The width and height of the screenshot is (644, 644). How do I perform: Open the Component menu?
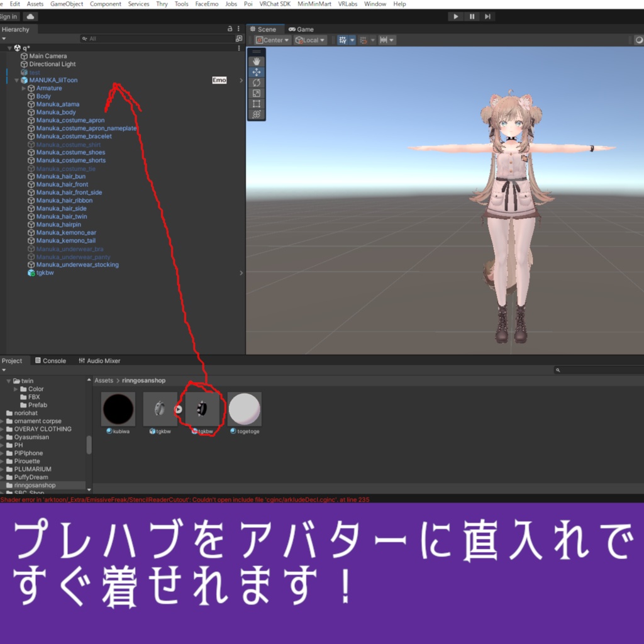pyautogui.click(x=106, y=4)
